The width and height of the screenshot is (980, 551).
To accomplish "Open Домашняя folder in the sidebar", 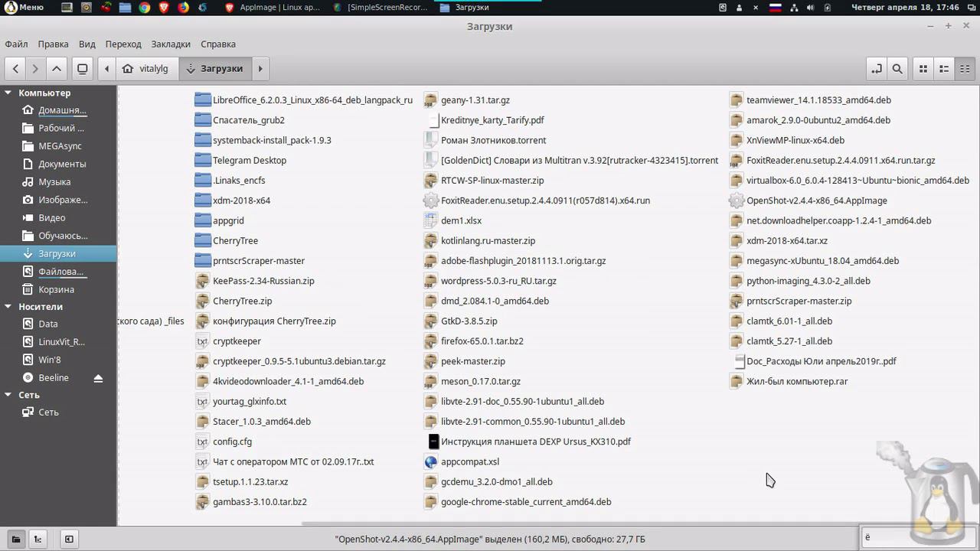I will tap(58, 110).
